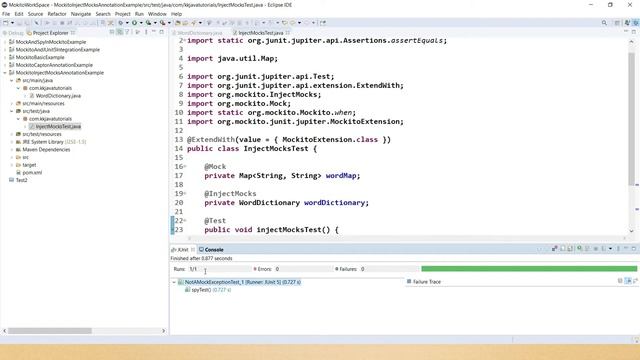Click the editor vertical scrollbar thumb
This screenshot has height=360, width=640.
click(x=631, y=118)
